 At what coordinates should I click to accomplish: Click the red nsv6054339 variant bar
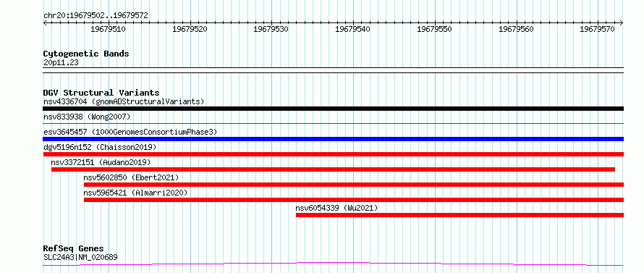click(x=459, y=215)
